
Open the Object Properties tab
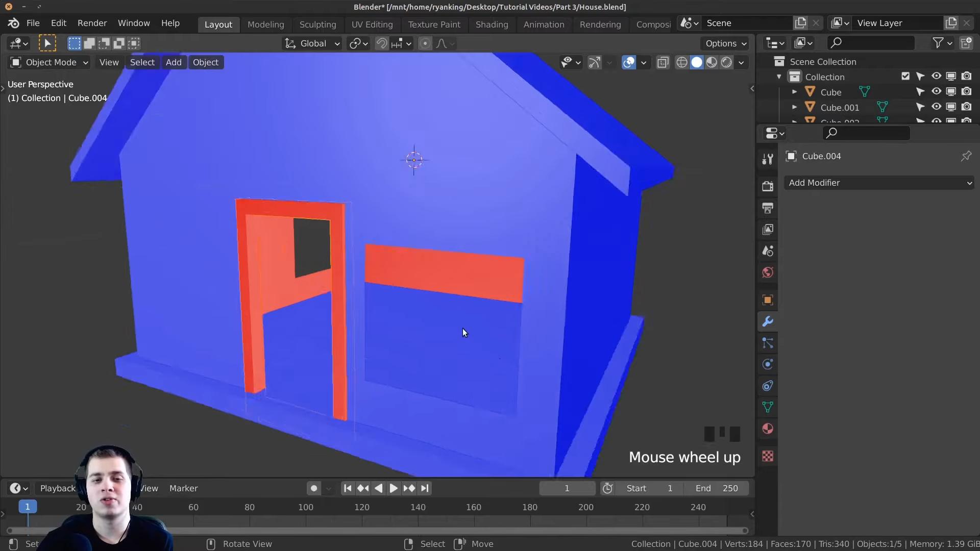coord(767,299)
